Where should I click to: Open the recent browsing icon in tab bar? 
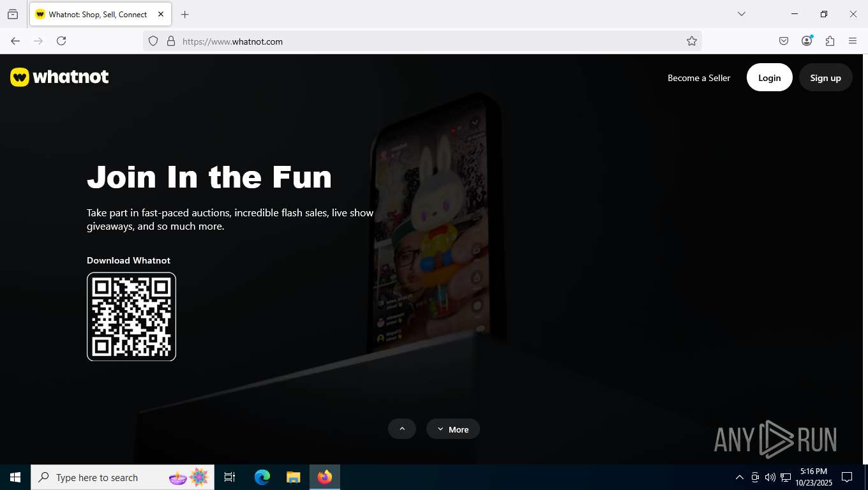coord(13,14)
